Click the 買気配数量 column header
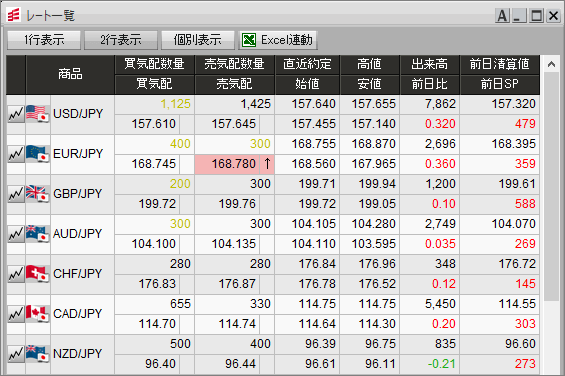The width and height of the screenshot is (565, 376). click(155, 65)
